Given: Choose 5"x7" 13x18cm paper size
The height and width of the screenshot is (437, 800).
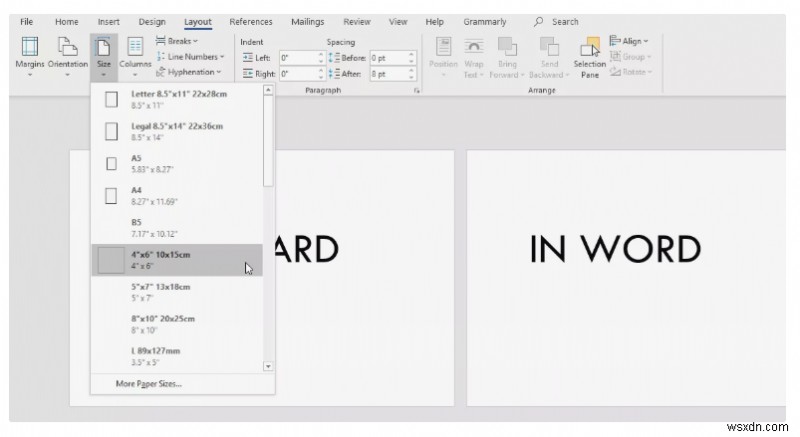Looking at the screenshot, I should pos(177,292).
